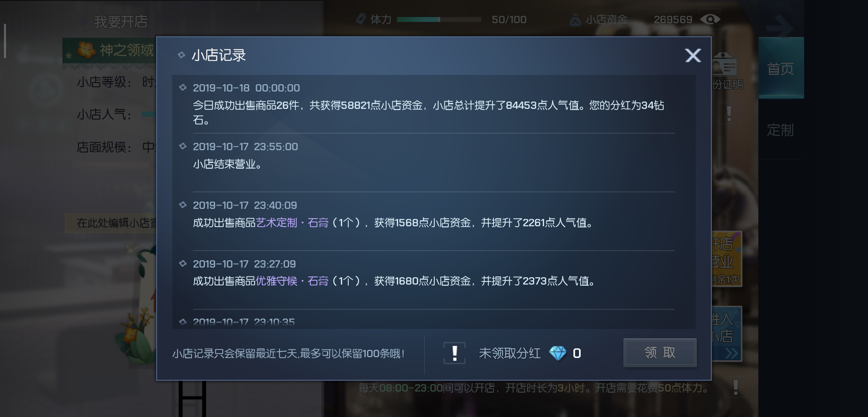Click the exclamation icon below 身份证明
Viewport: 868px width, 417px height.
point(729,114)
